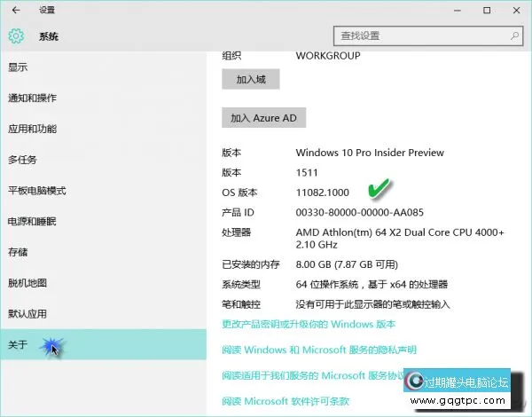
Task: Click the search magnifier icon
Action: pyautogui.click(x=512, y=36)
